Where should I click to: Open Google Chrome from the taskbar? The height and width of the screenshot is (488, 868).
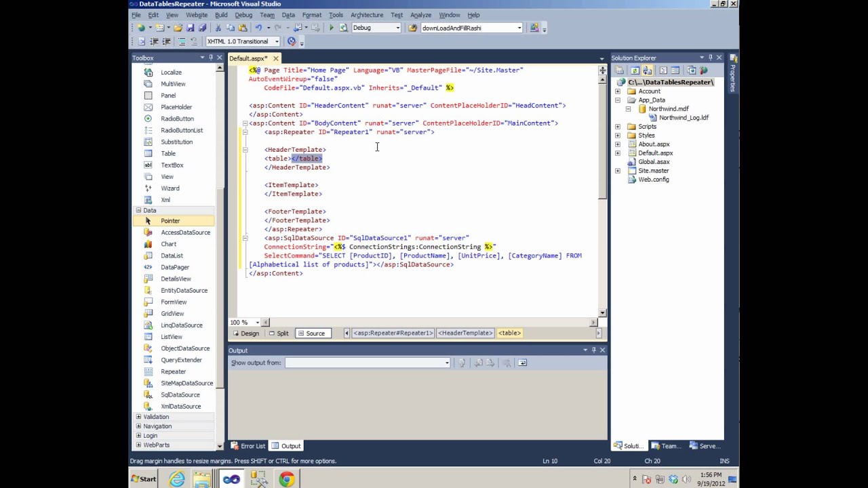click(287, 479)
